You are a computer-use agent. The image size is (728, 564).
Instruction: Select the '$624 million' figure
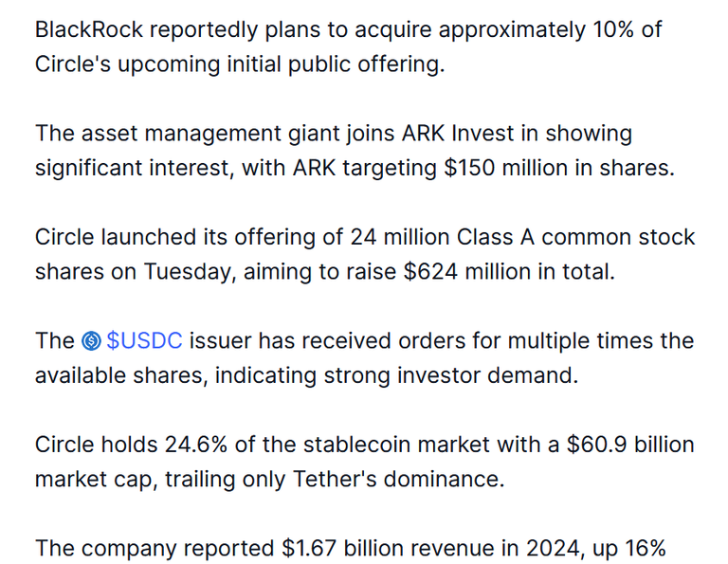click(x=467, y=271)
